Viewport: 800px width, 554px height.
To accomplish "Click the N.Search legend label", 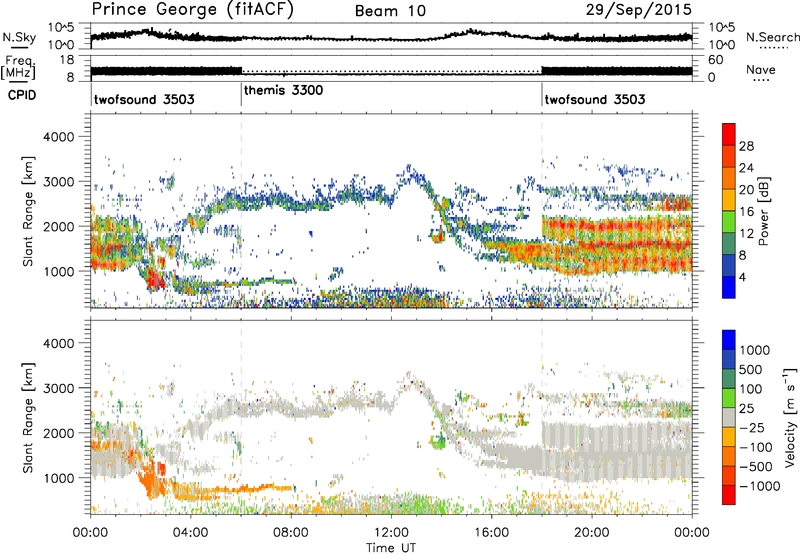I will (x=772, y=37).
